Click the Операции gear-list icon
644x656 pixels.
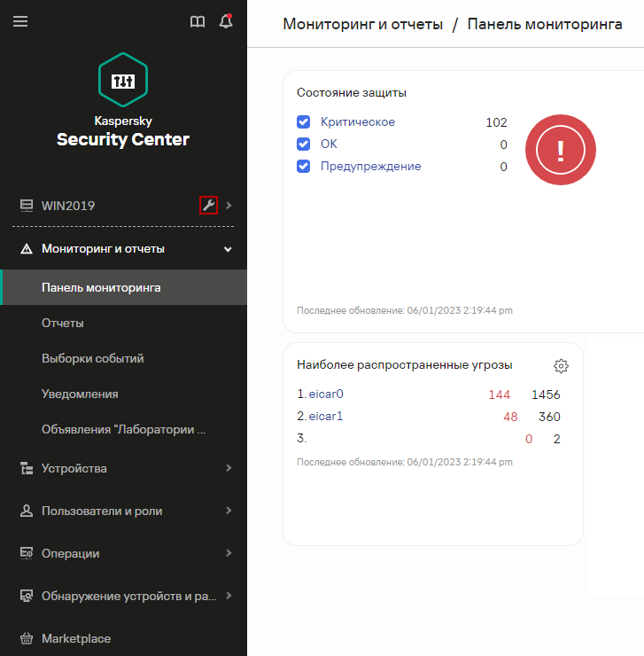[27, 553]
